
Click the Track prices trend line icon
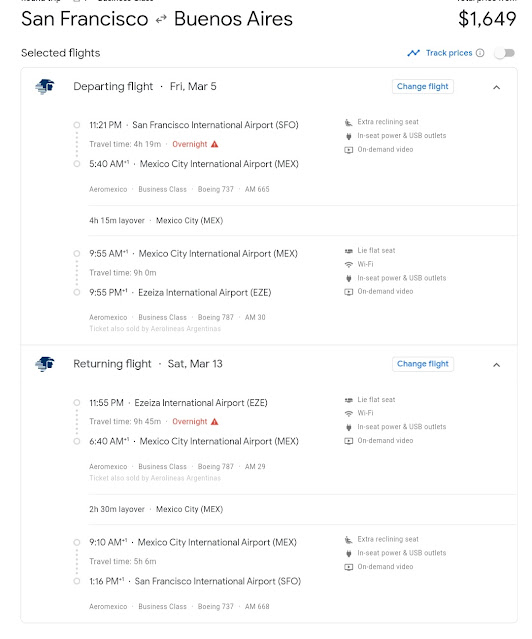pyautogui.click(x=413, y=53)
